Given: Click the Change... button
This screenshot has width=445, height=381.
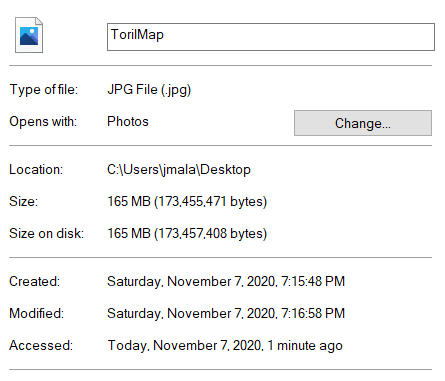Looking at the screenshot, I should [x=363, y=123].
